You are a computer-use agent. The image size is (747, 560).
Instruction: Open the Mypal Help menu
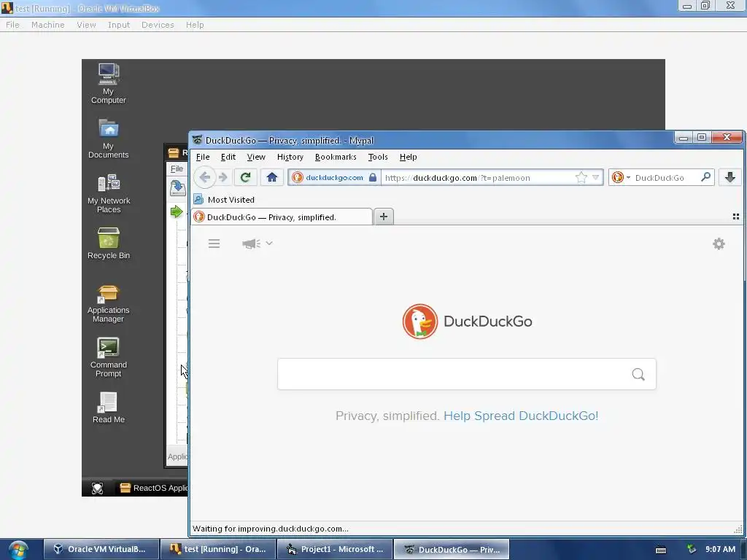(409, 157)
